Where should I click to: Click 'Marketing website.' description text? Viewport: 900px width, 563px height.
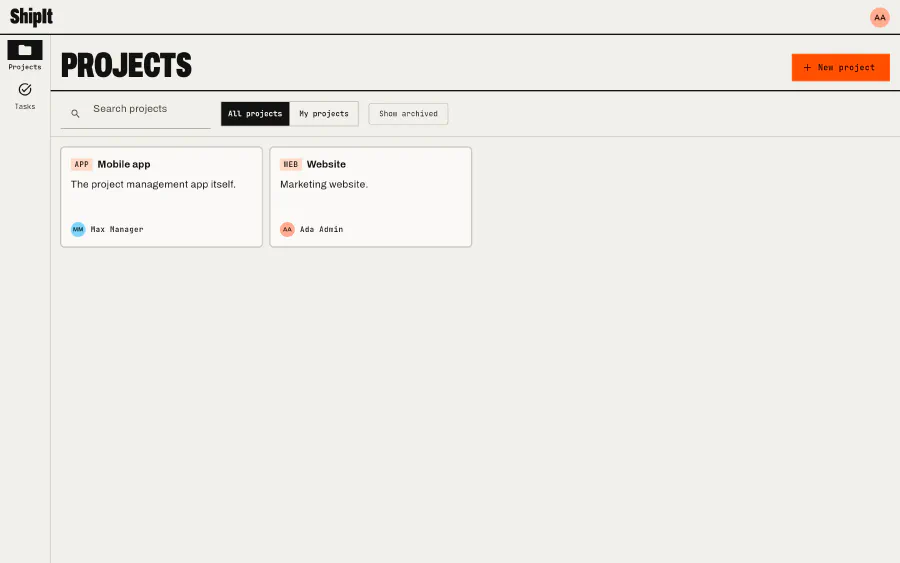324,184
